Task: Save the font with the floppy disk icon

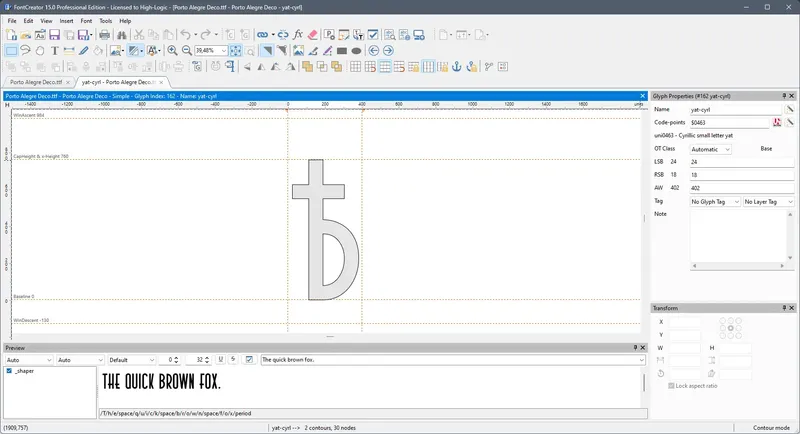Action: (55, 35)
